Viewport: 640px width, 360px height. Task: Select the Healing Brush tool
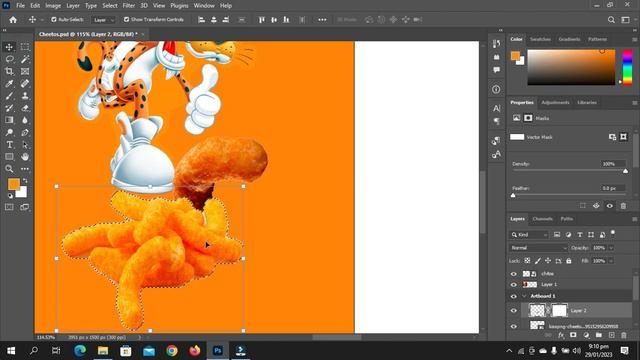tap(25, 84)
